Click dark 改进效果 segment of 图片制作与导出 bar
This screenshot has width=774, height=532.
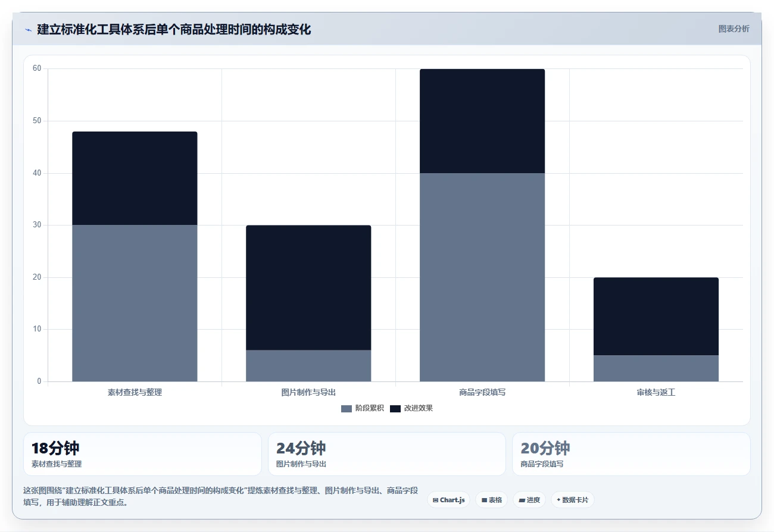pos(308,287)
